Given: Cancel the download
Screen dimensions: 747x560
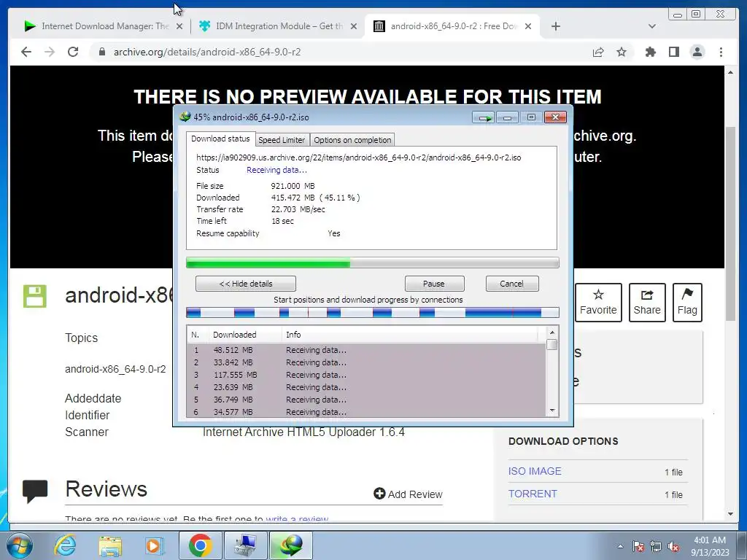Looking at the screenshot, I should [512, 284].
